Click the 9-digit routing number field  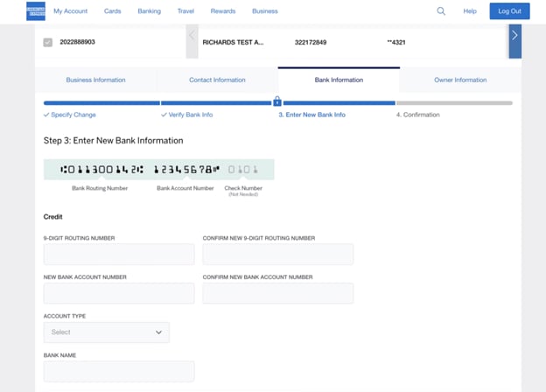(x=119, y=255)
